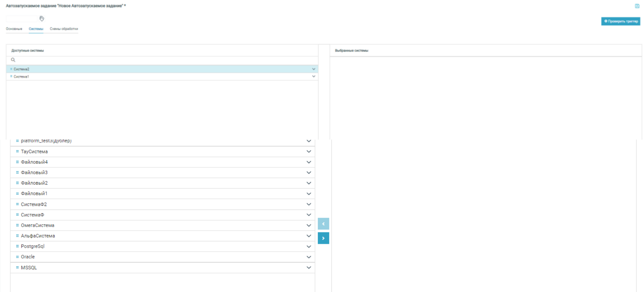Screen dimensions: 644x292
Task: Click the search magnifier icon in available systems
Action: (13, 60)
